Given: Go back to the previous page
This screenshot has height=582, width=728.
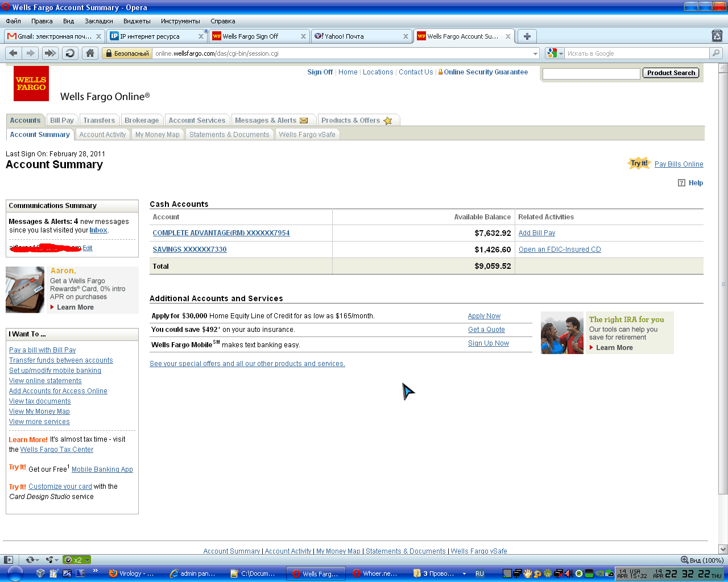Looking at the screenshot, I should coord(14,53).
